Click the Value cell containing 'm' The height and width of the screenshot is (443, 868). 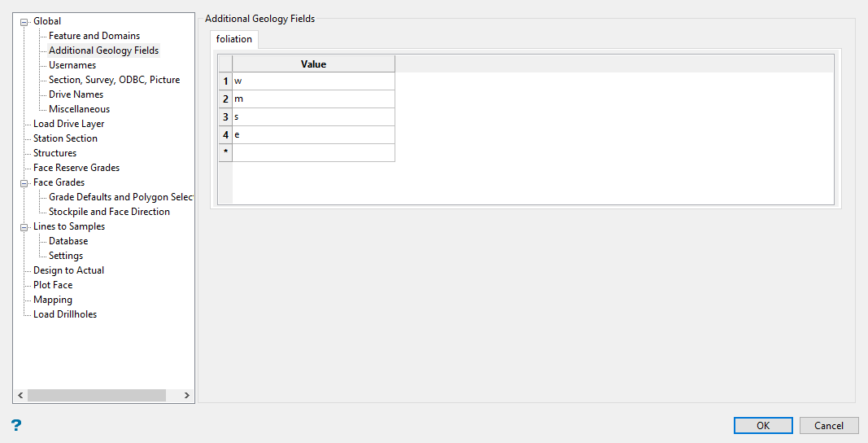[313, 99]
